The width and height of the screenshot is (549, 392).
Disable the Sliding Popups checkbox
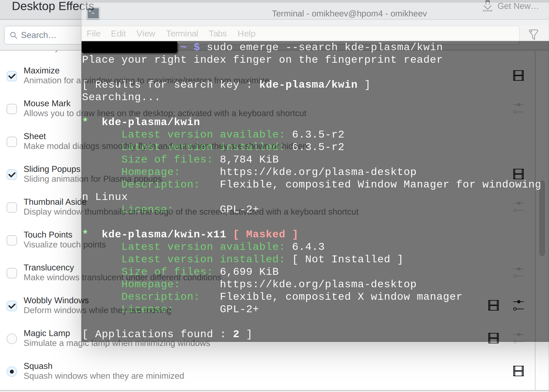(x=12, y=174)
